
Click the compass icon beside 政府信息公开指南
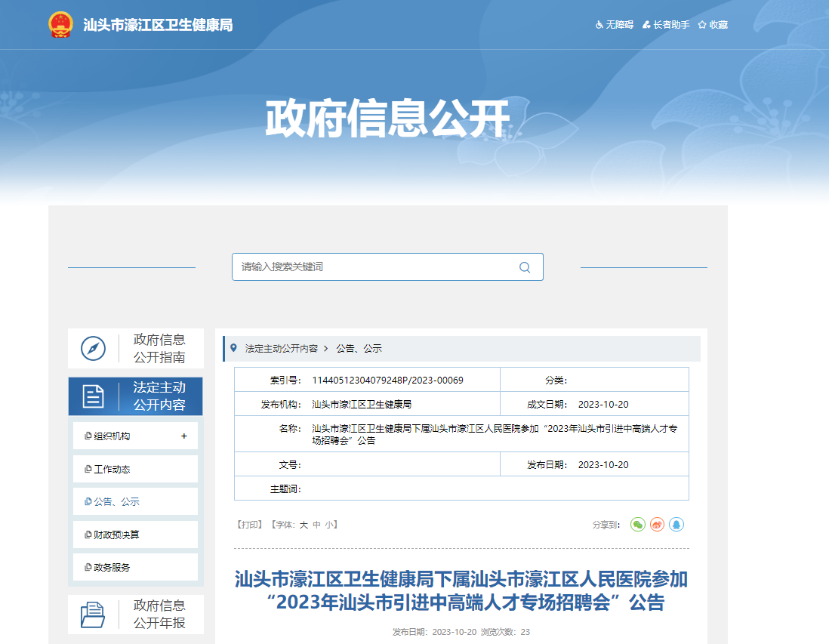(93, 348)
